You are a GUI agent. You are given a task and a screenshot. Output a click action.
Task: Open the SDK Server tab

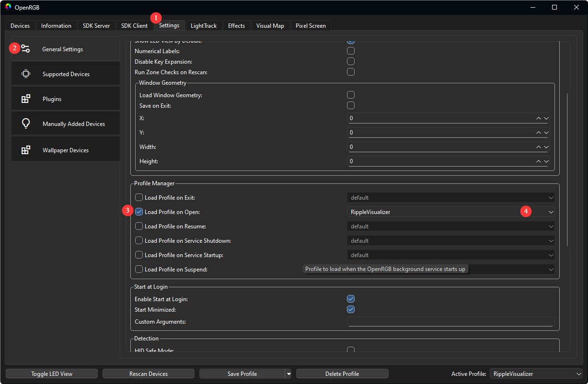click(x=96, y=26)
